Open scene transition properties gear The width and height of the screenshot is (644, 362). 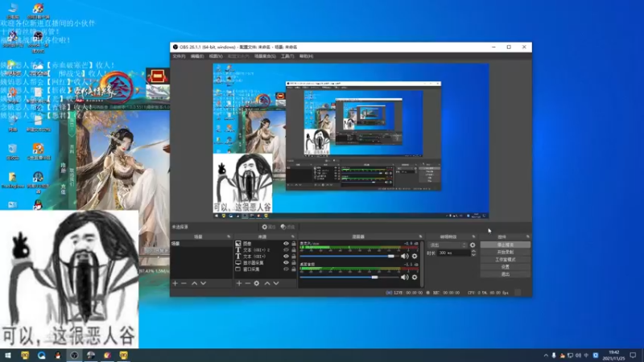(473, 245)
